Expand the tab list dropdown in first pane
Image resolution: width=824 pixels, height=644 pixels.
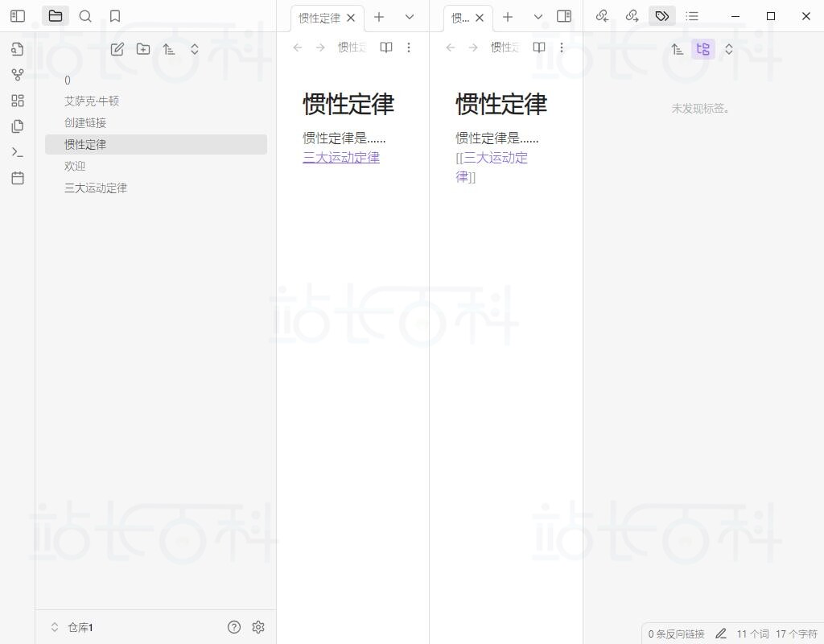(x=410, y=17)
